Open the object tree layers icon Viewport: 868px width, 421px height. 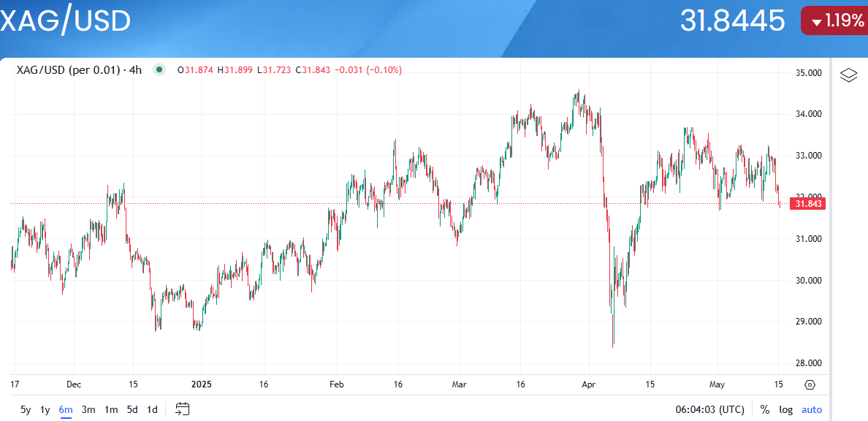pyautogui.click(x=848, y=75)
